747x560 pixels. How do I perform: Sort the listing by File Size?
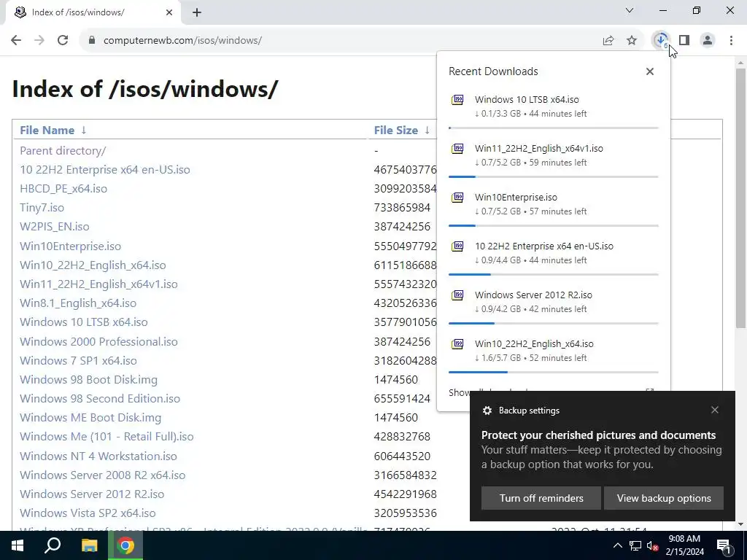(x=396, y=130)
